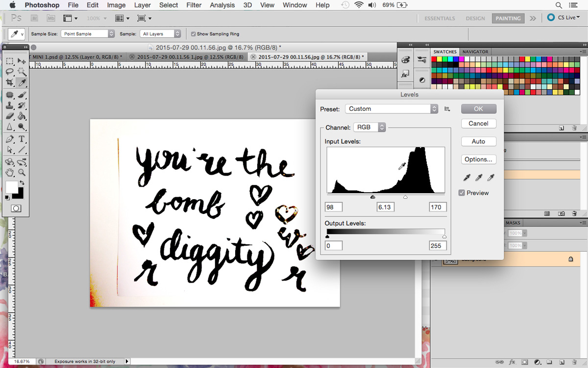Viewport: 588px width, 368px height.
Task: Select the 3D Camera Rotate tool
Action: point(22,162)
